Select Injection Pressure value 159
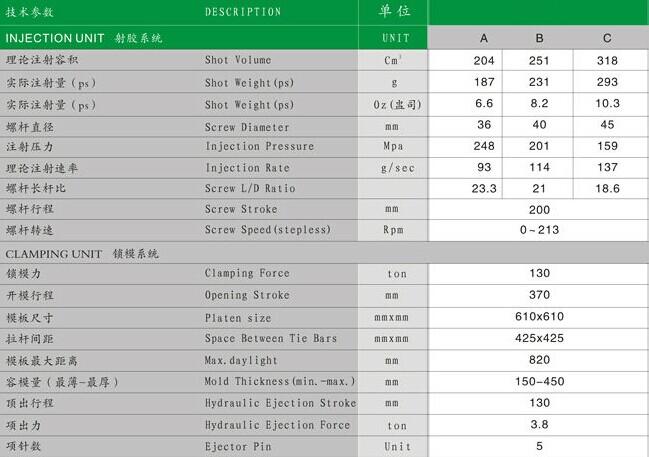 pyautogui.click(x=607, y=146)
